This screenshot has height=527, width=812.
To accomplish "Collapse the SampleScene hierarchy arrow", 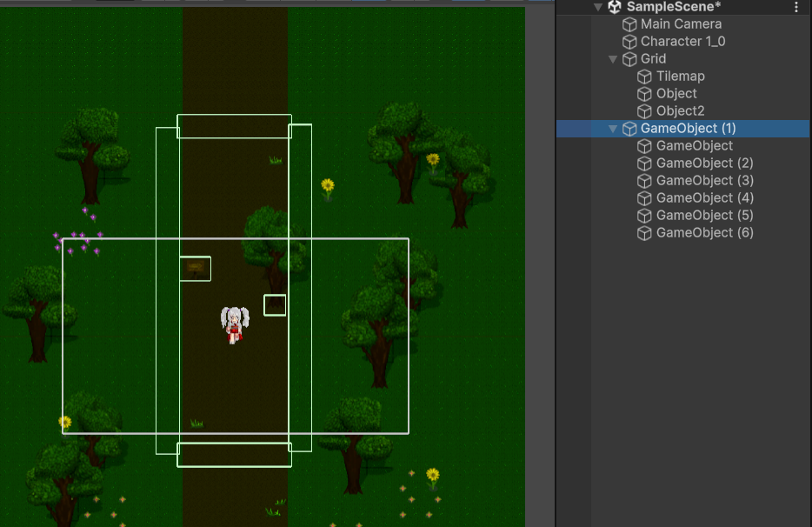I will tap(598, 7).
